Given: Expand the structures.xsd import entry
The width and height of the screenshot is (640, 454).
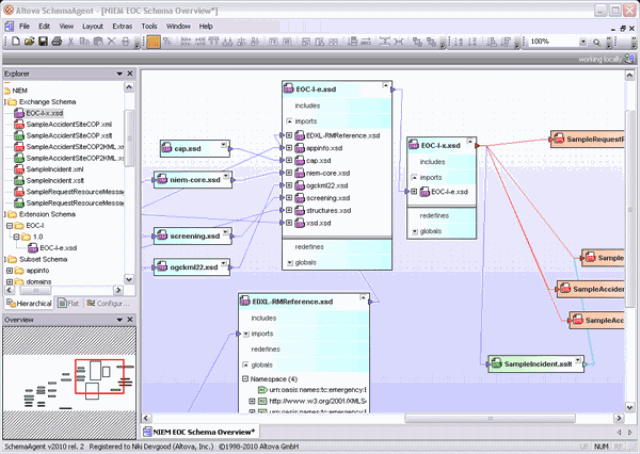Looking at the screenshot, I should 289,210.
